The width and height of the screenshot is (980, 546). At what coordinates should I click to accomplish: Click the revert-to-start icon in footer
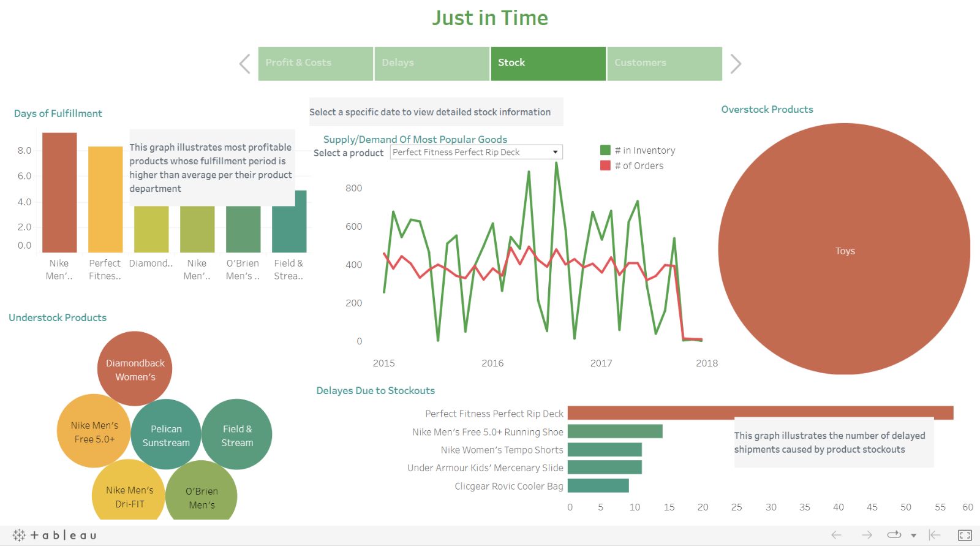935,535
